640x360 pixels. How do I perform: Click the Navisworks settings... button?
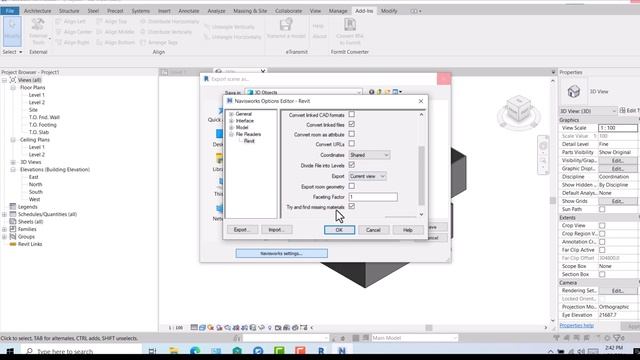[x=281, y=253]
